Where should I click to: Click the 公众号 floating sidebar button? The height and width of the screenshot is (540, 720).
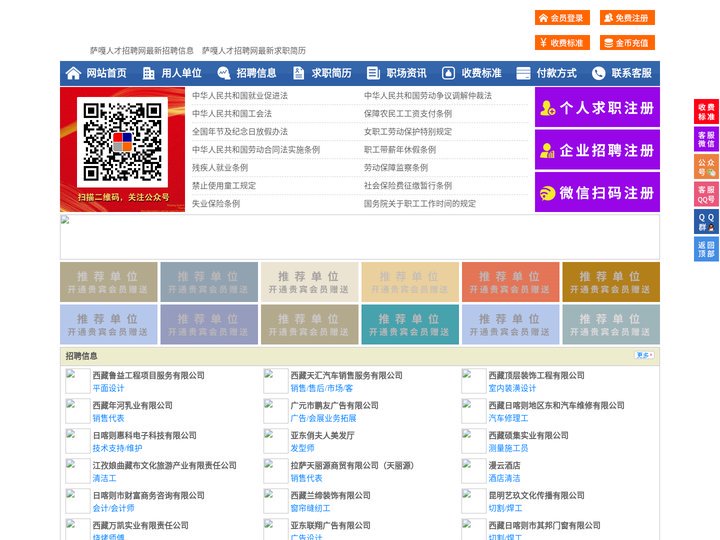706,167
